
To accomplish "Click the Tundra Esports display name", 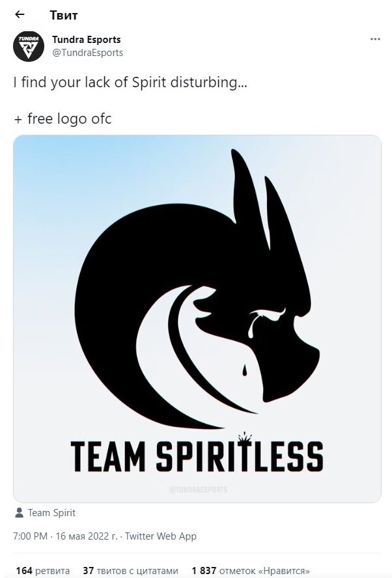I will pyautogui.click(x=87, y=40).
